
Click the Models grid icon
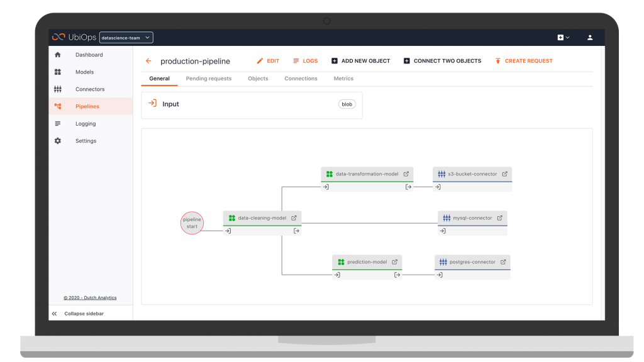coord(57,72)
